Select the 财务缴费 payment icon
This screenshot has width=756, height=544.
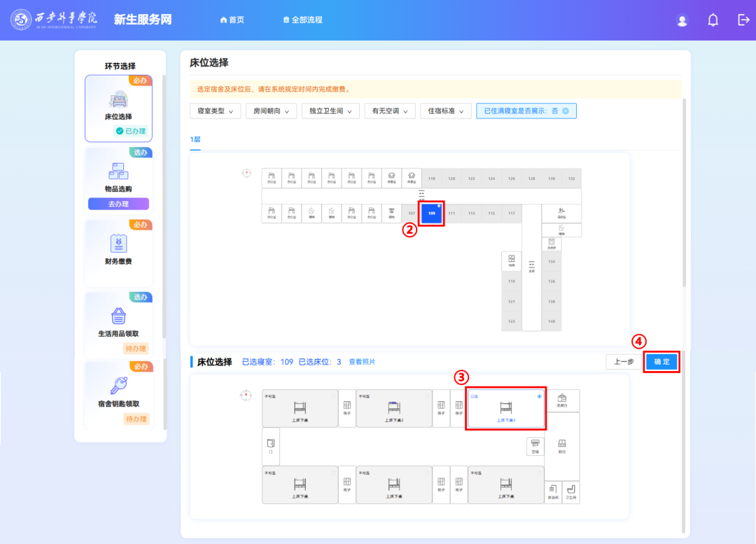pyautogui.click(x=118, y=243)
